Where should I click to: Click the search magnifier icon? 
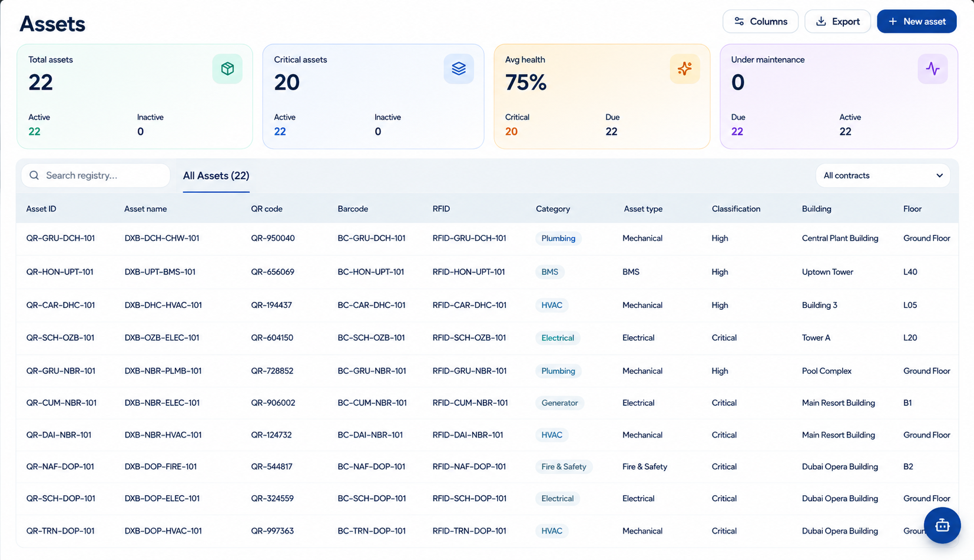[34, 175]
